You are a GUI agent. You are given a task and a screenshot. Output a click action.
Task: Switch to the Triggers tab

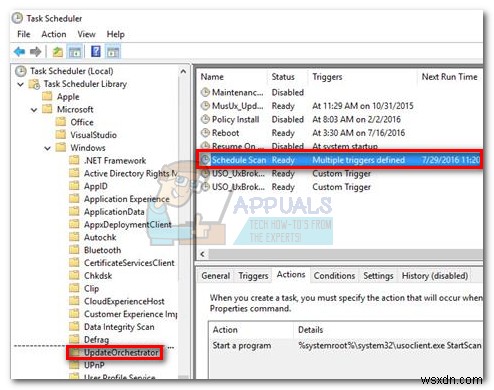coord(253,276)
